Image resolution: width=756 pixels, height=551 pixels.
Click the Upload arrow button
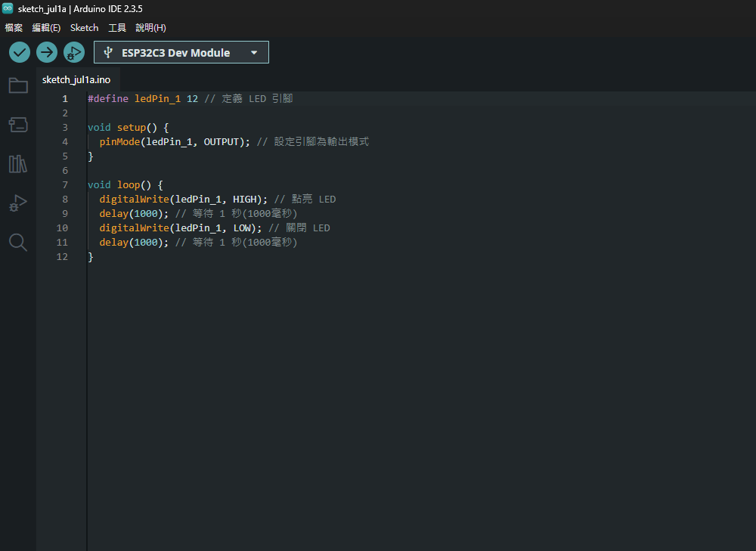coord(47,53)
